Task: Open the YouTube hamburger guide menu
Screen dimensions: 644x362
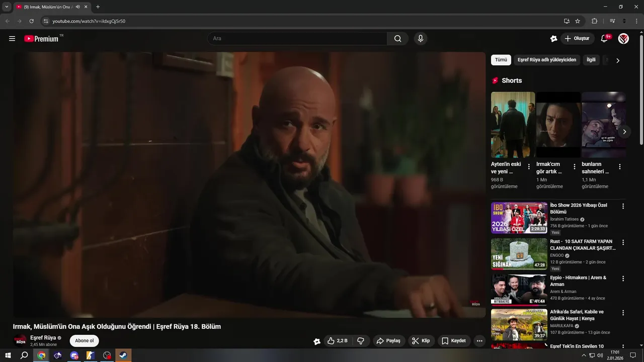Action: point(12,39)
